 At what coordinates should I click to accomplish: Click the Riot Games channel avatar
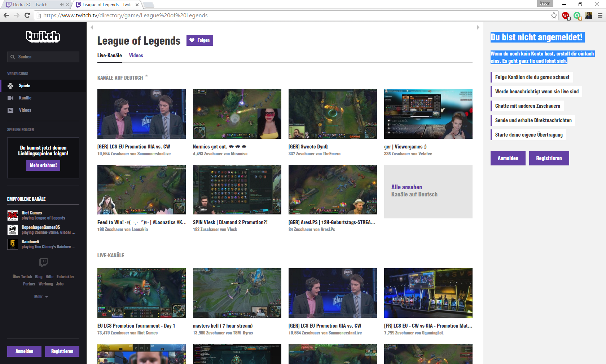tap(13, 216)
